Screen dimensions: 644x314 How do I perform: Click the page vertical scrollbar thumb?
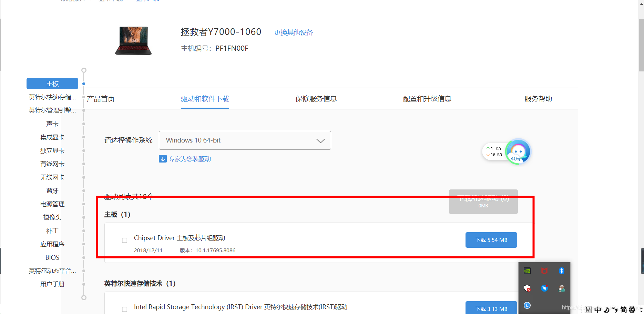(x=641, y=45)
